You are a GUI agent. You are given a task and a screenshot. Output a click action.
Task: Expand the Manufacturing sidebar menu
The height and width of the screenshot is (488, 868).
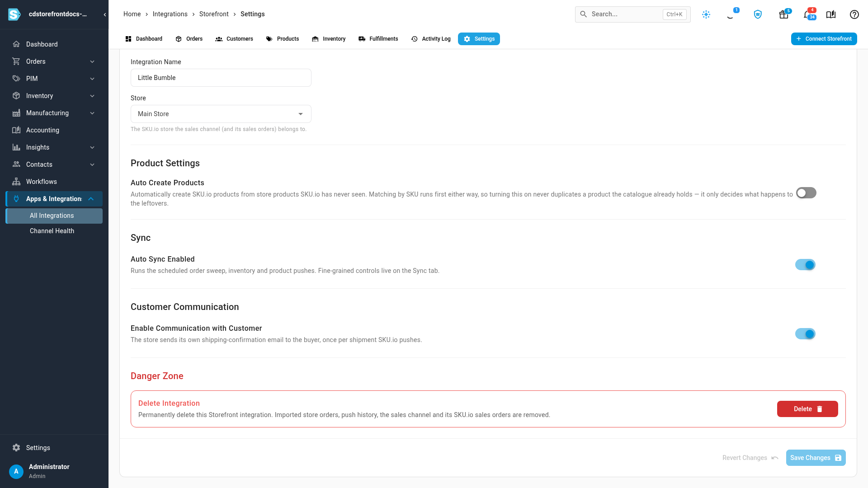(92, 113)
